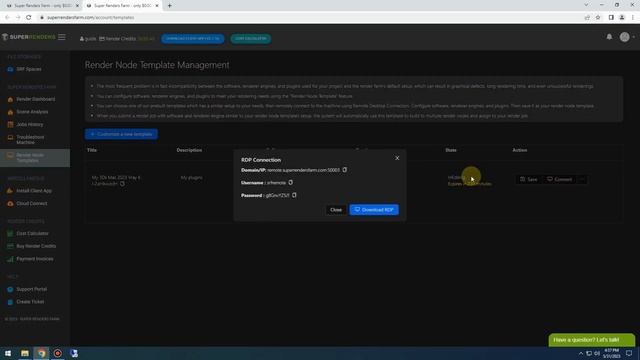Click the Render Credits indicator in header
Image resolution: width=640 pixels, height=360 pixels.
pyautogui.click(x=127, y=39)
